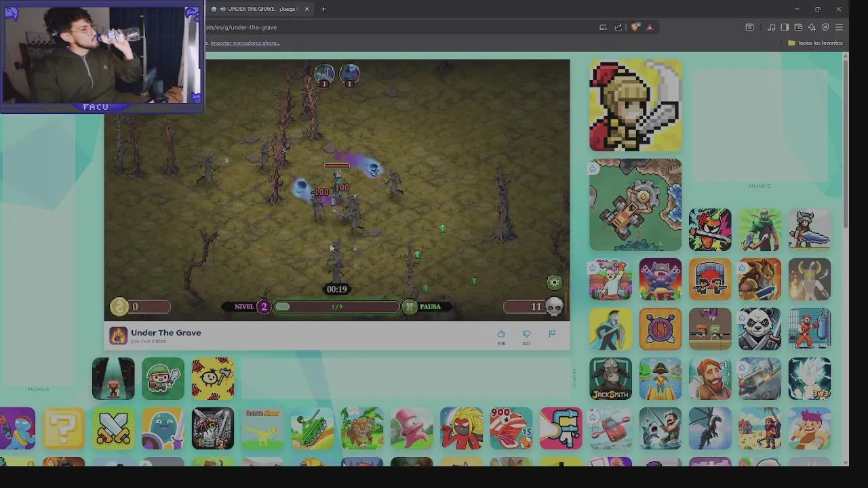868x488 pixels.
Task: Close the UNDER THE GRAVE tab
Action: (307, 9)
